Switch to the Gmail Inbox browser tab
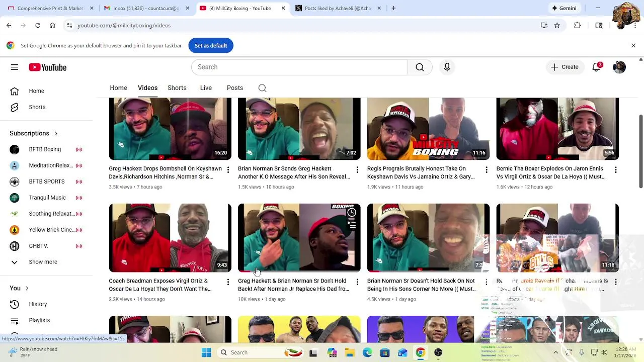Image resolution: width=644 pixels, height=362 pixels. [x=146, y=8]
